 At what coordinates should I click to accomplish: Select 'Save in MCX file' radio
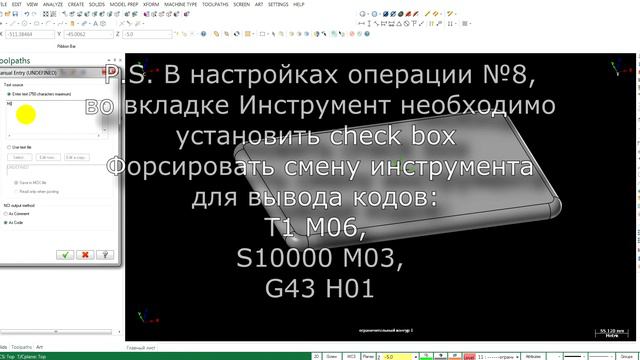(16, 182)
